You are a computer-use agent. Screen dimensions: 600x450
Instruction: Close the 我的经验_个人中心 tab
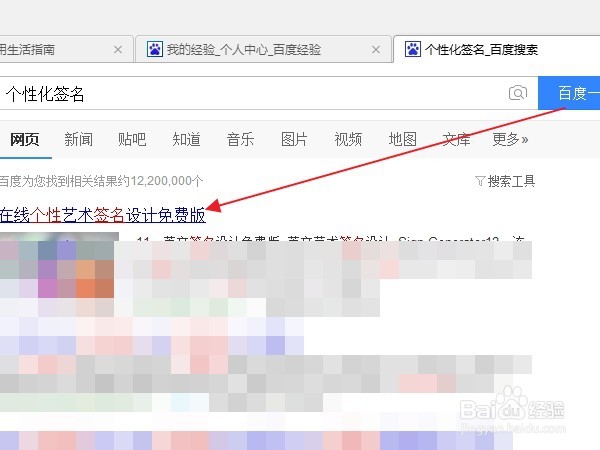click(x=376, y=49)
